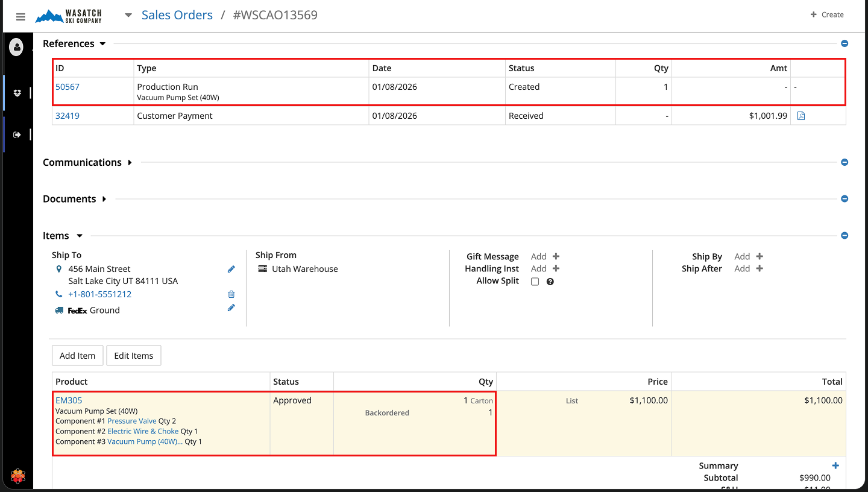Image resolution: width=868 pixels, height=492 pixels.
Task: Click the Allow Split help icon
Action: (x=550, y=282)
